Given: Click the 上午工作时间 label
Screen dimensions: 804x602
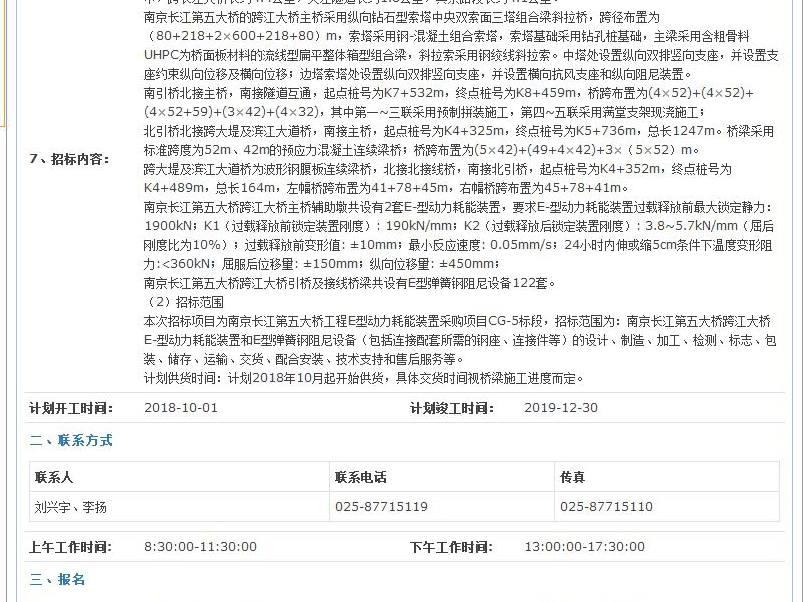Looking at the screenshot, I should coord(70,547).
